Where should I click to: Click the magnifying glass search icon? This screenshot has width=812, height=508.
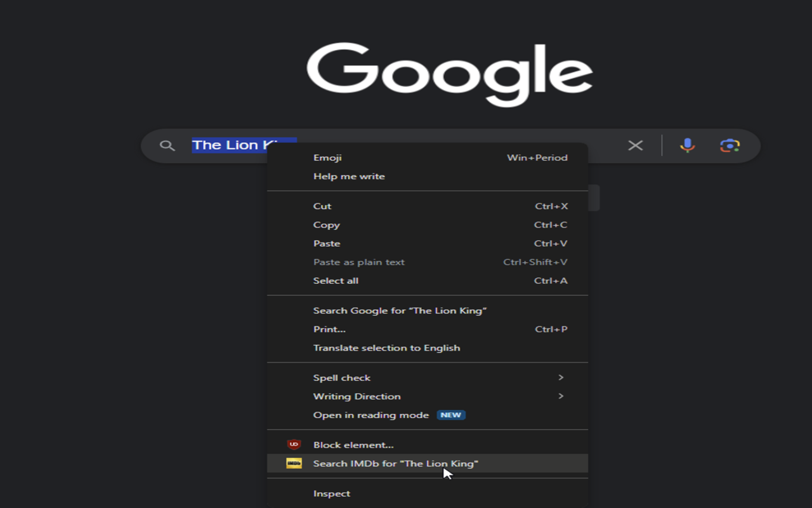pyautogui.click(x=167, y=145)
